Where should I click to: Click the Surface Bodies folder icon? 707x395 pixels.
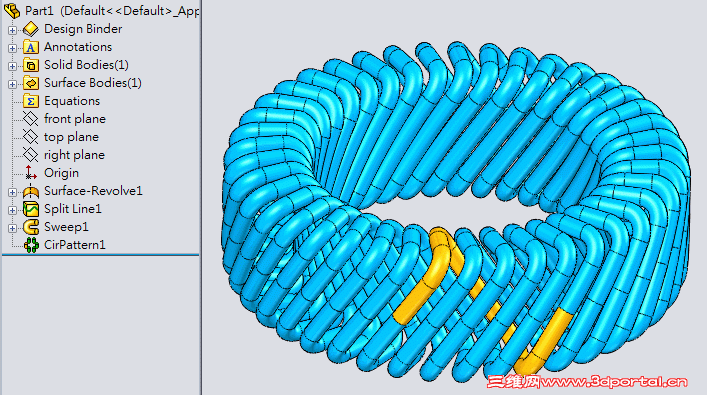[x=31, y=83]
